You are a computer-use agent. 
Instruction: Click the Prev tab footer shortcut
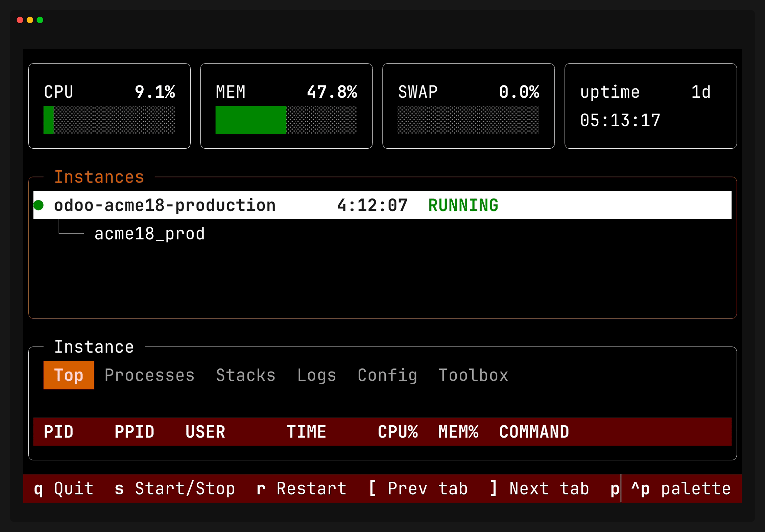tap(418, 489)
